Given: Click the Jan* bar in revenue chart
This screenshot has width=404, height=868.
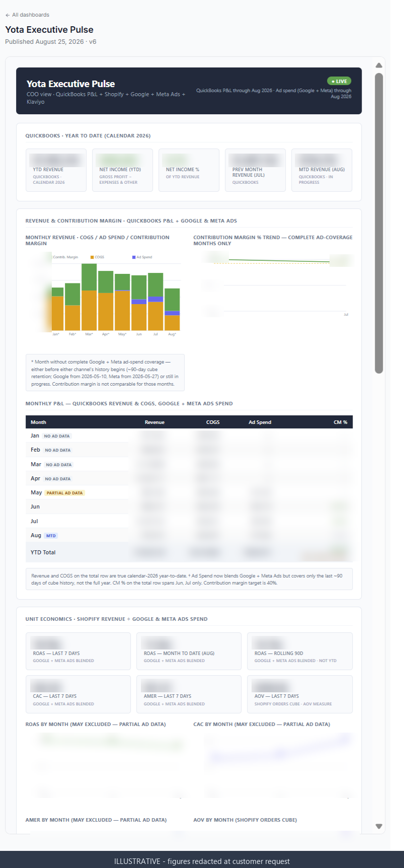Looking at the screenshot, I should (x=57, y=309).
